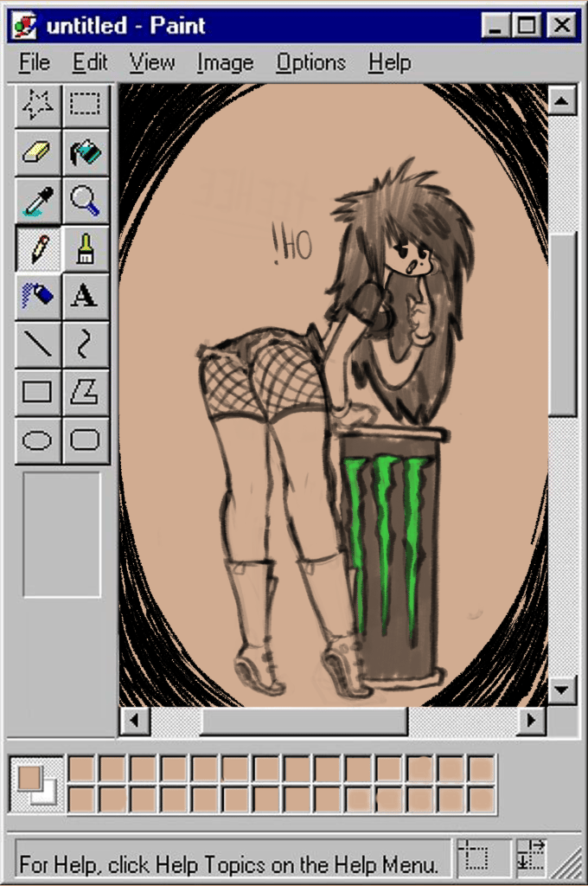The width and height of the screenshot is (588, 886).
Task: Open the Help menu
Action: (x=390, y=62)
